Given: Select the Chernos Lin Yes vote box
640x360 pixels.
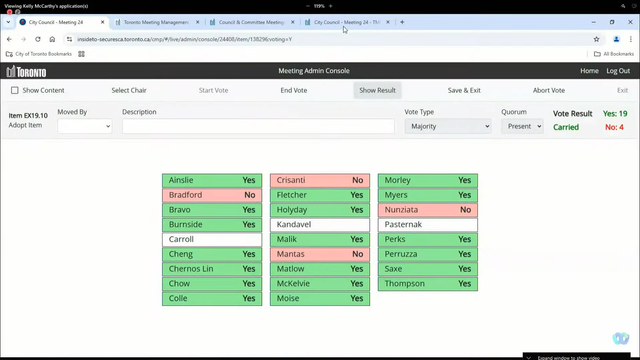Looking at the screenshot, I should [x=212, y=269].
